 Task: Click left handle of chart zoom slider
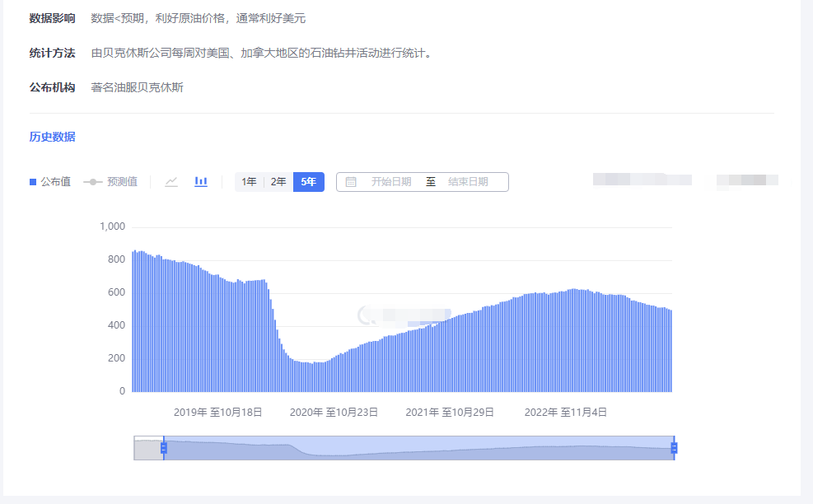(164, 448)
